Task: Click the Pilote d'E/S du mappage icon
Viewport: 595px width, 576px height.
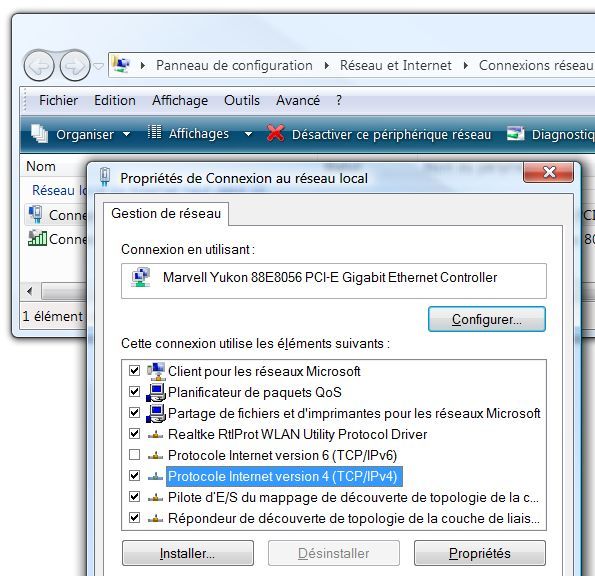Action: [155, 498]
